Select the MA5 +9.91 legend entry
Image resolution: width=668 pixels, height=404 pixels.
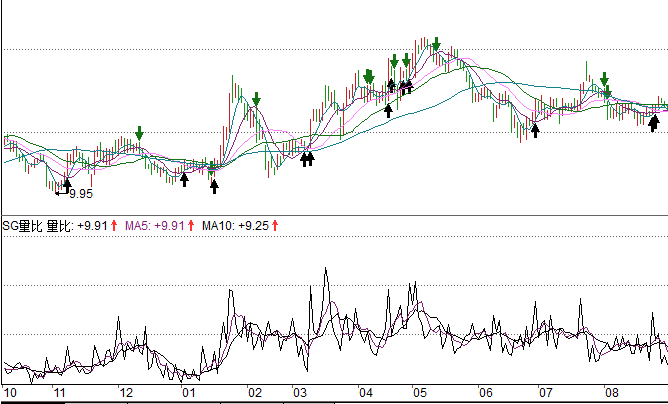[155, 225]
